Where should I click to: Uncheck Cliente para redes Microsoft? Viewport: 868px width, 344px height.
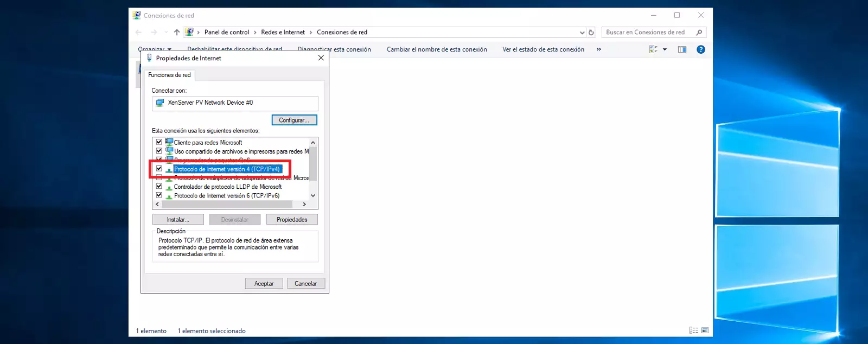(x=159, y=142)
